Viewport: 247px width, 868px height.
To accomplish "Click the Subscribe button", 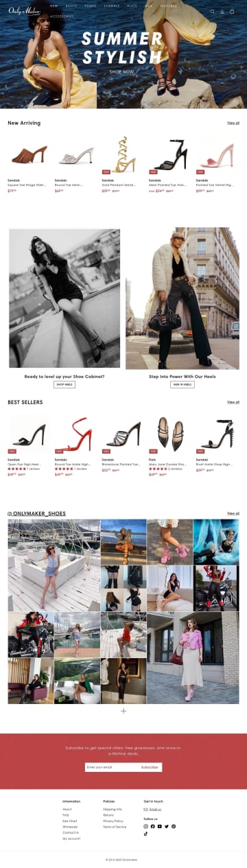I will (x=149, y=767).
